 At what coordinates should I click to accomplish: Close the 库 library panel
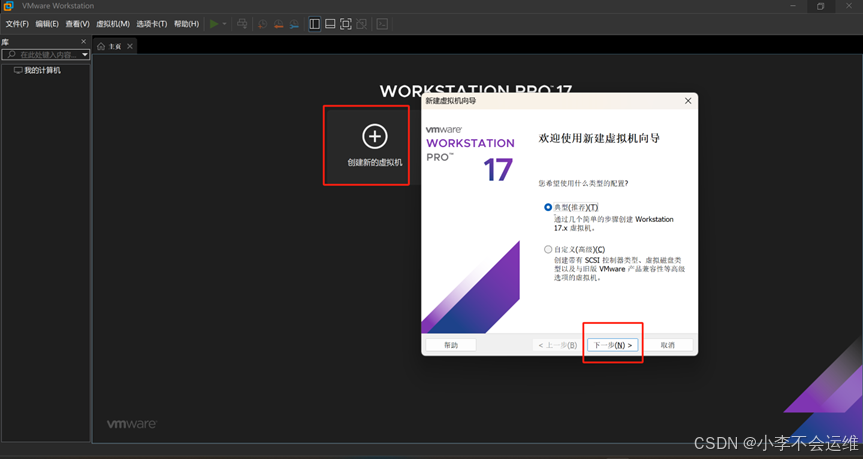[x=84, y=42]
